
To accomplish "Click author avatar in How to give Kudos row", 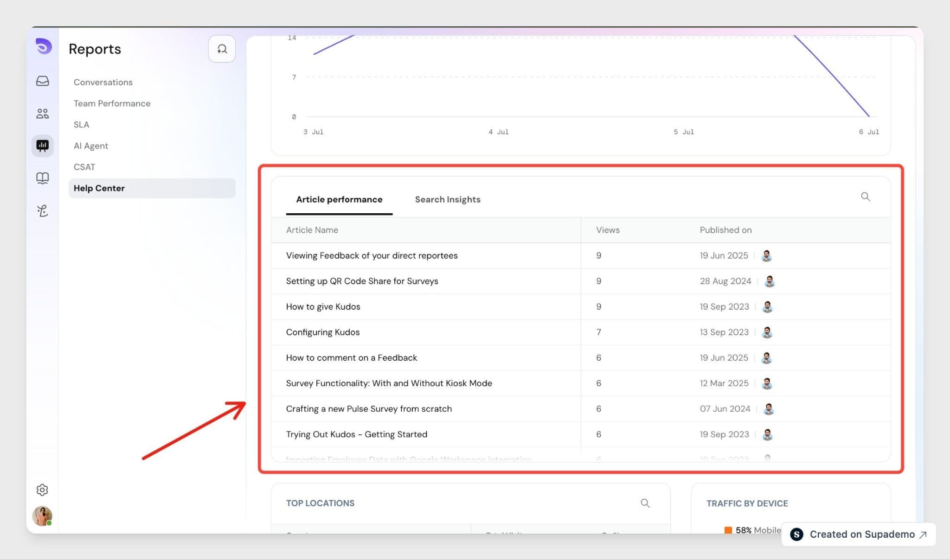I will (x=767, y=306).
